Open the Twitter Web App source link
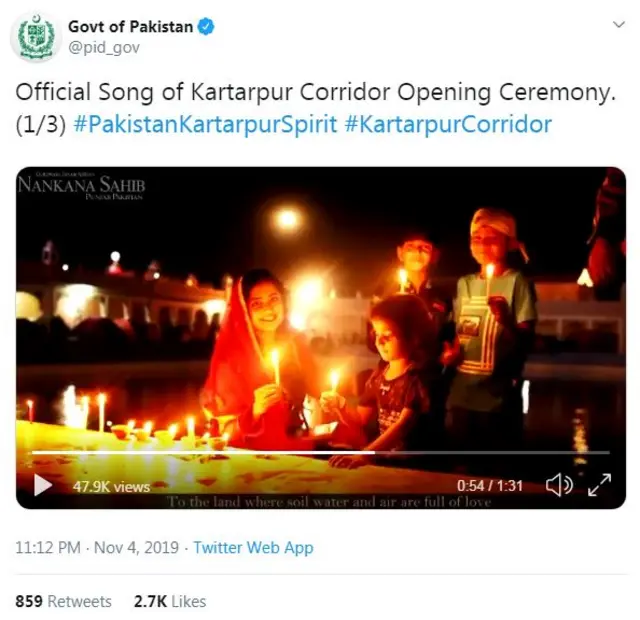Viewport: 640px width, 620px height. pyautogui.click(x=253, y=547)
